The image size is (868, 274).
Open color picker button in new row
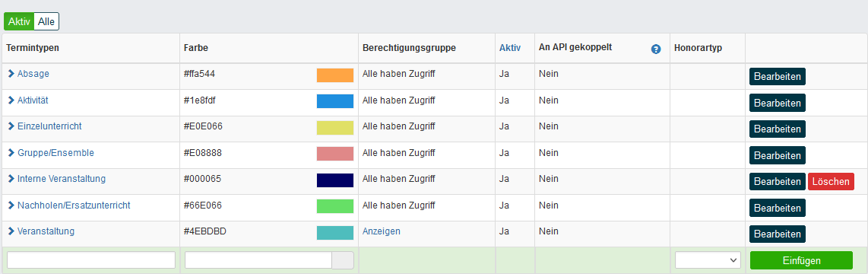(343, 260)
